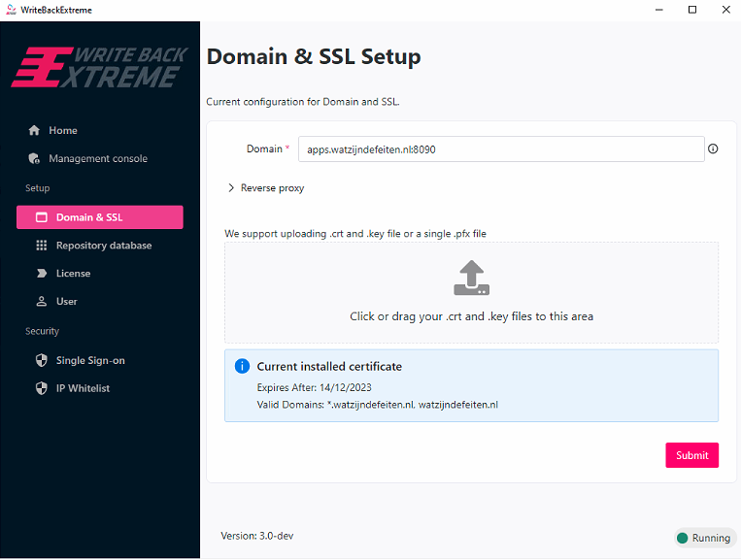Click the info icon beside Domain field

pyautogui.click(x=713, y=149)
